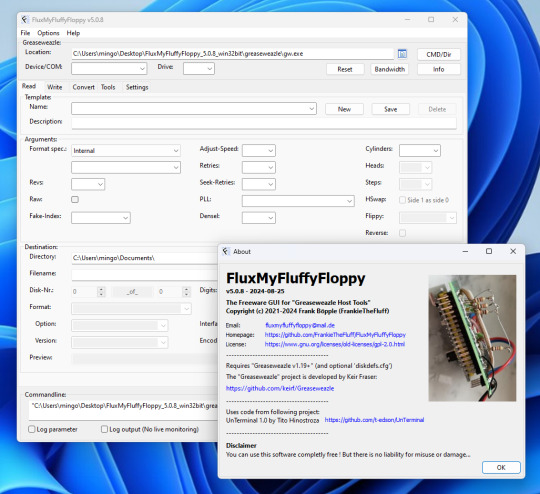The image size is (540, 494).
Task: Open the t-edson/UnTerminal GitHub link
Action: point(374,420)
